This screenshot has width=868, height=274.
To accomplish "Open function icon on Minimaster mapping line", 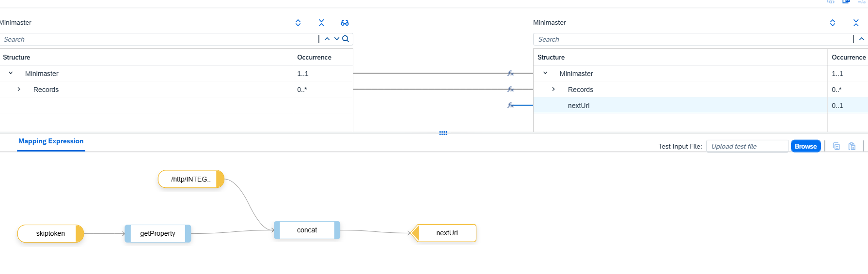I will point(510,73).
